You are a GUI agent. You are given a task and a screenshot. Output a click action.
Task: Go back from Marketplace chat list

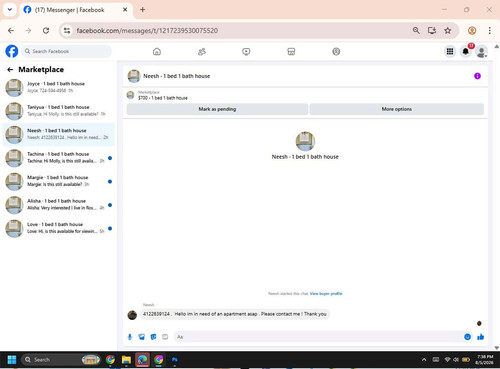click(10, 70)
